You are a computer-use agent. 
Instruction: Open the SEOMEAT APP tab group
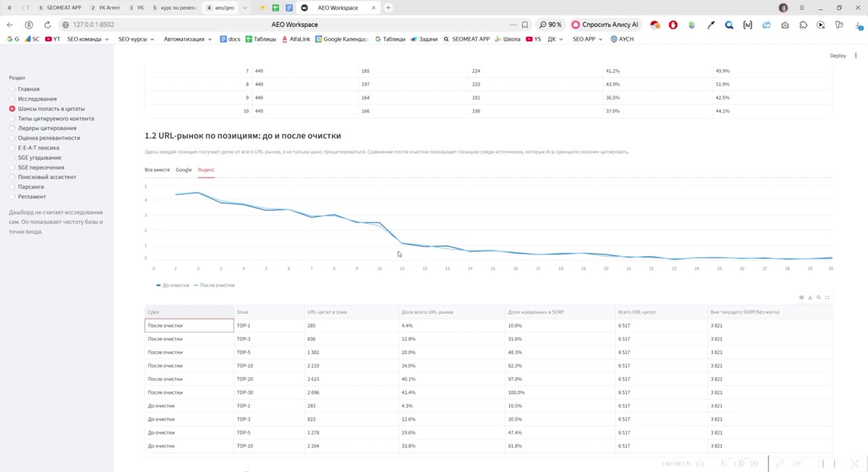(x=60, y=8)
